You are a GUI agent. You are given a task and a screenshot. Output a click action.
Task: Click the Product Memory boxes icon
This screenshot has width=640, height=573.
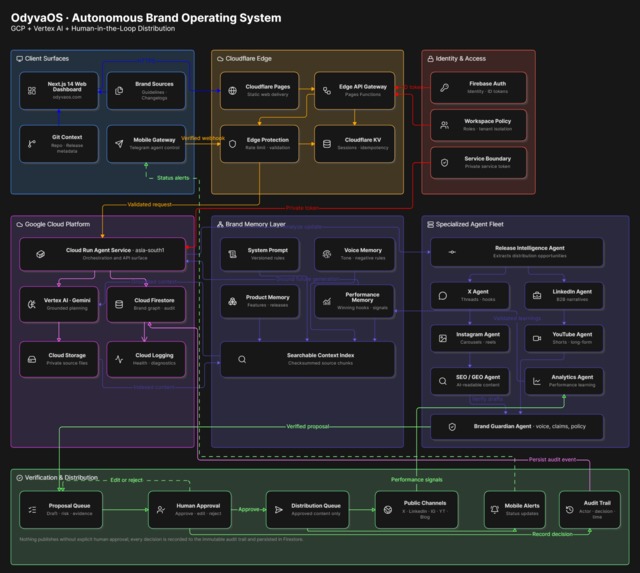coord(232,301)
